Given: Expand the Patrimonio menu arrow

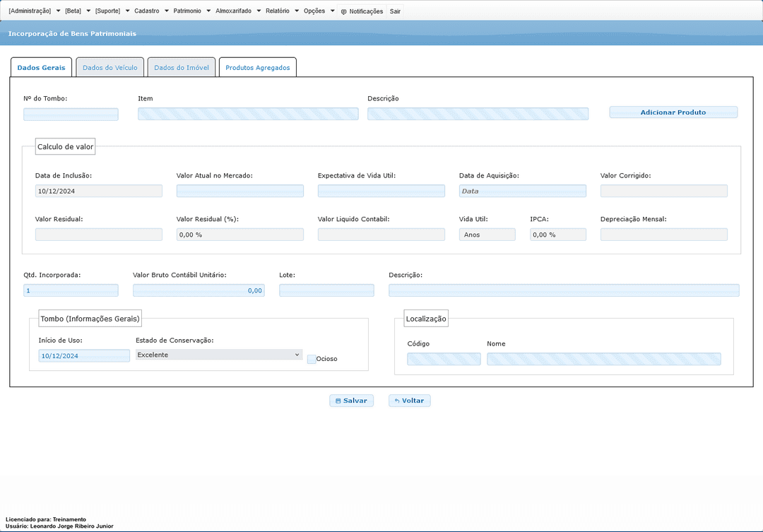Looking at the screenshot, I should click(x=208, y=11).
